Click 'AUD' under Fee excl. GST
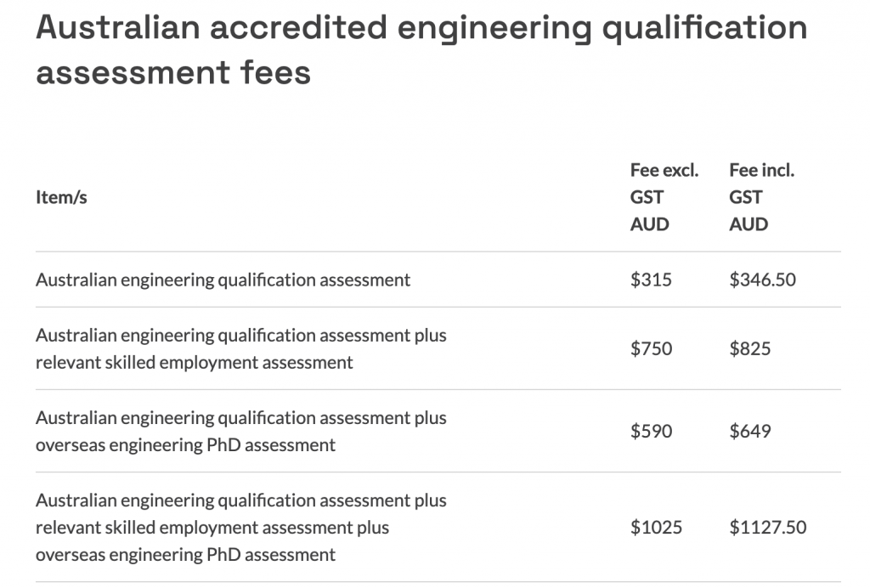The image size is (870, 588). pos(650,224)
